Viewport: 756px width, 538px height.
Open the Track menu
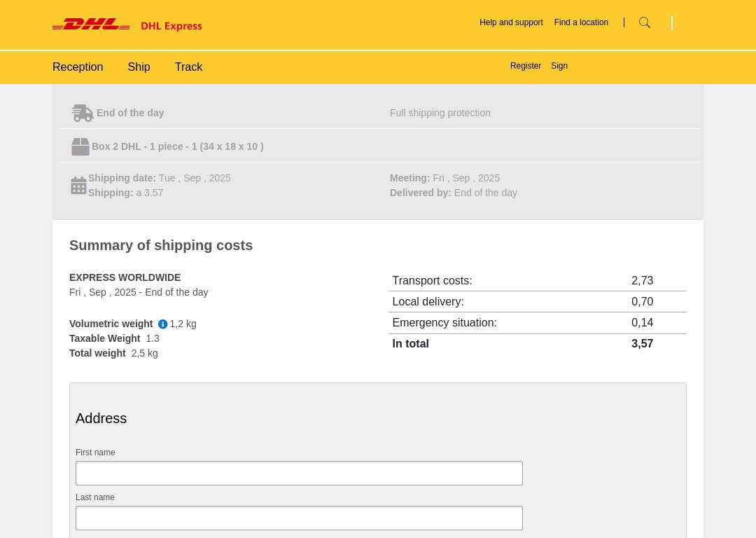tap(188, 67)
